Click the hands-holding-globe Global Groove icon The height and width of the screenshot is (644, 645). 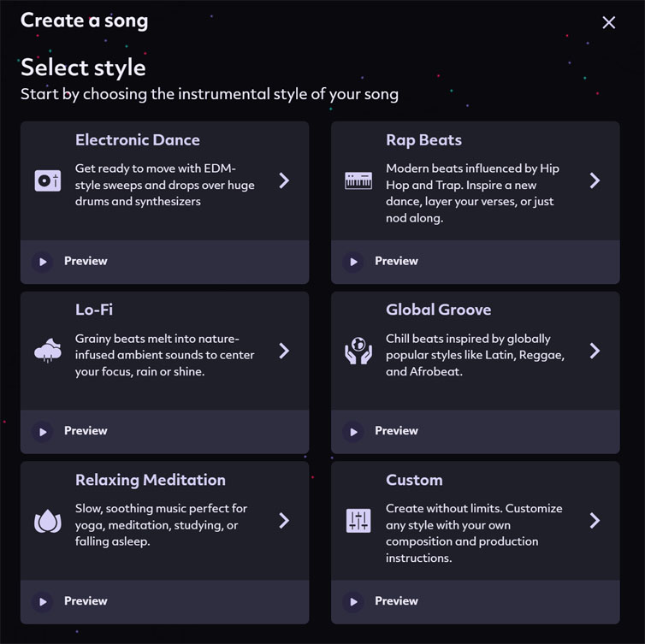click(358, 351)
